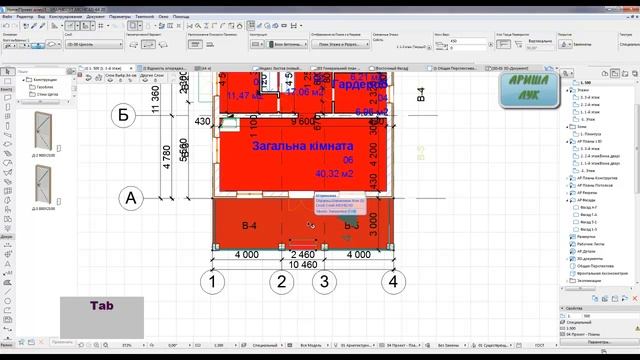Screen dimensions: 640x360
Task: Select the middle geometry method button
Action: (x=148, y=44)
